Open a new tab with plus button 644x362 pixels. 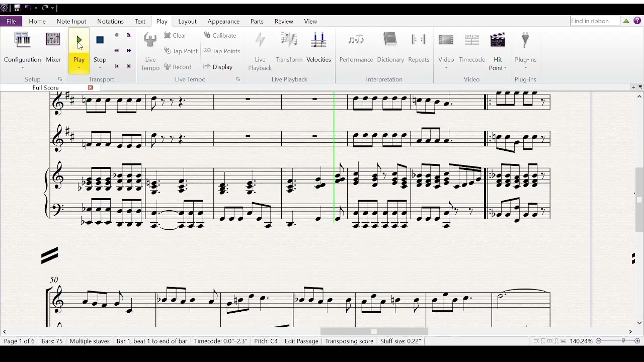(x=633, y=87)
